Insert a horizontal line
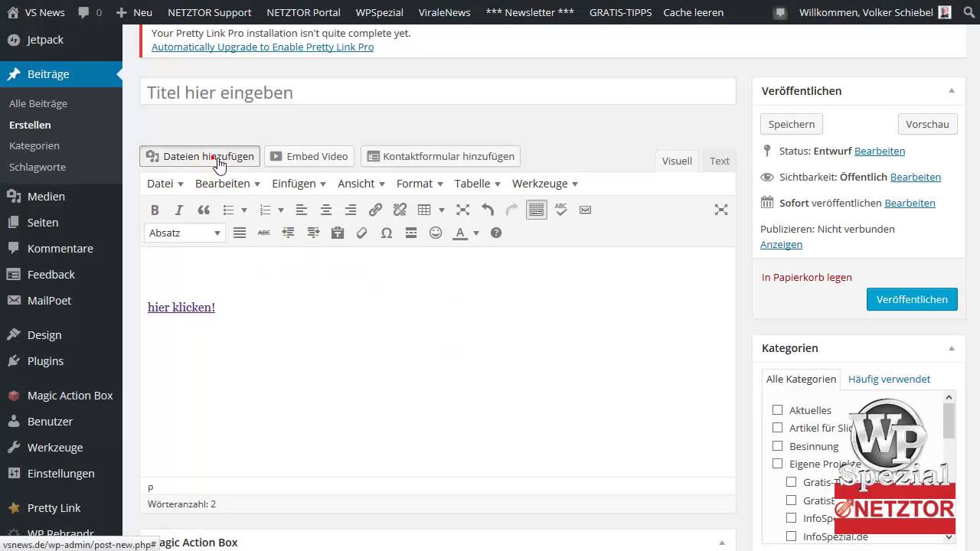 pos(411,233)
